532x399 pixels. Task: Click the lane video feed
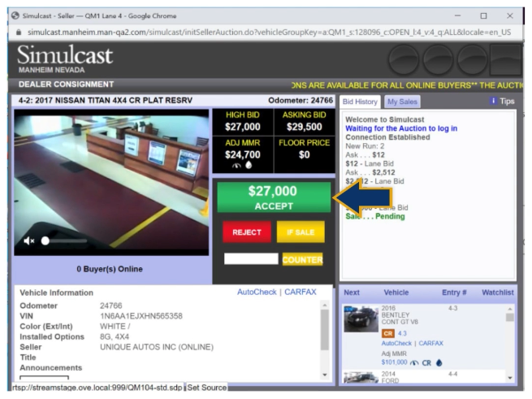[x=111, y=182]
